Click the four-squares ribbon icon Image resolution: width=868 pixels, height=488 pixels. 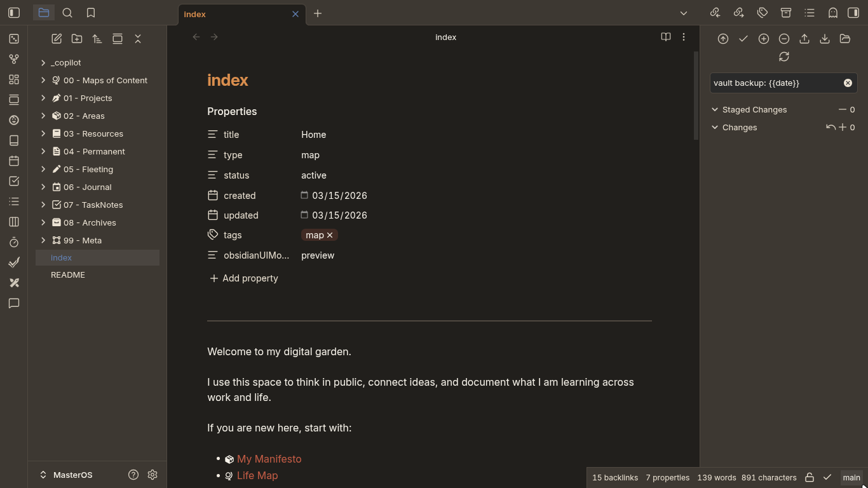[x=14, y=79]
